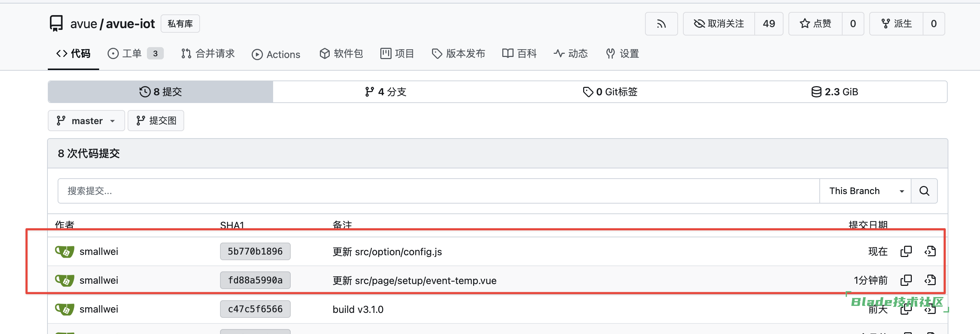Open the 工单 issues tab
Viewport: 980px width, 334px height.
coord(131,54)
